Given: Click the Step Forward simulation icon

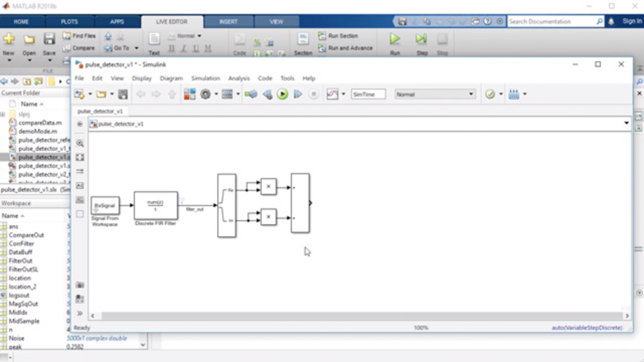Looking at the screenshot, I should (x=298, y=95).
